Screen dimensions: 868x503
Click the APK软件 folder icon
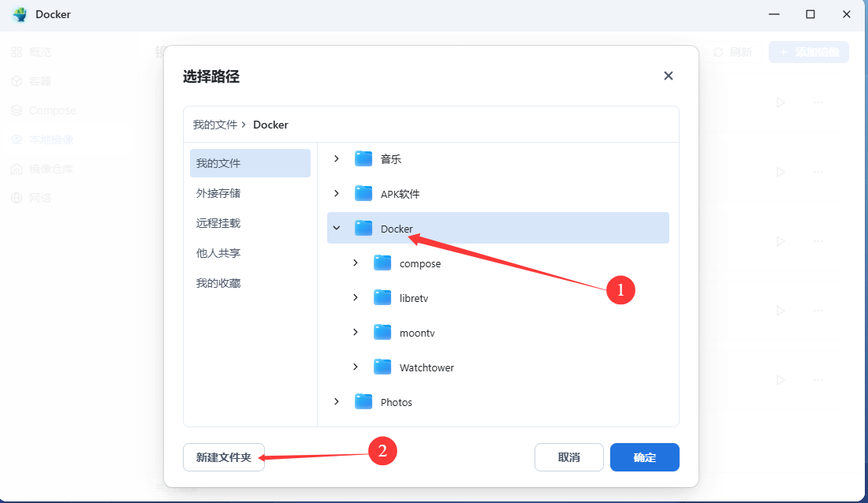point(363,193)
